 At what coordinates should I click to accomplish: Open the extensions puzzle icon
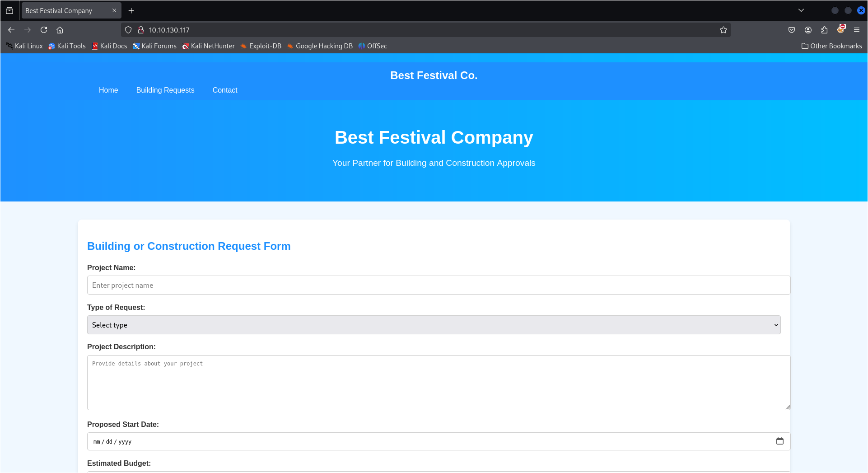click(824, 30)
